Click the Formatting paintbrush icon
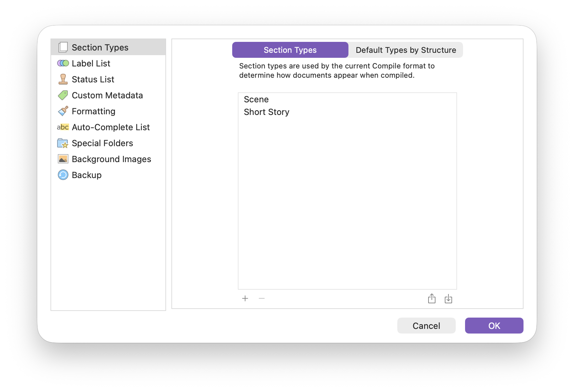This screenshot has height=392, width=574. point(63,111)
